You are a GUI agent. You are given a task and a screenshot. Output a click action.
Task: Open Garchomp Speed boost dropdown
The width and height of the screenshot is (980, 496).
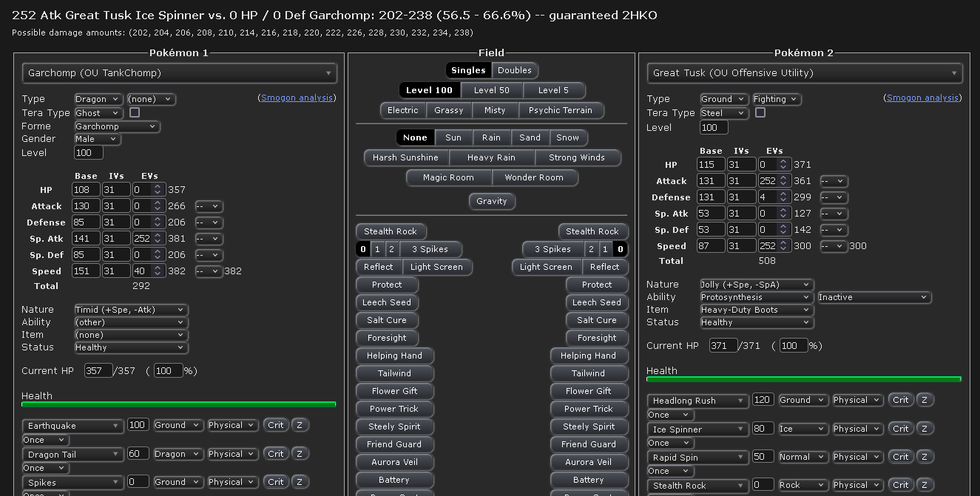pyautogui.click(x=209, y=271)
